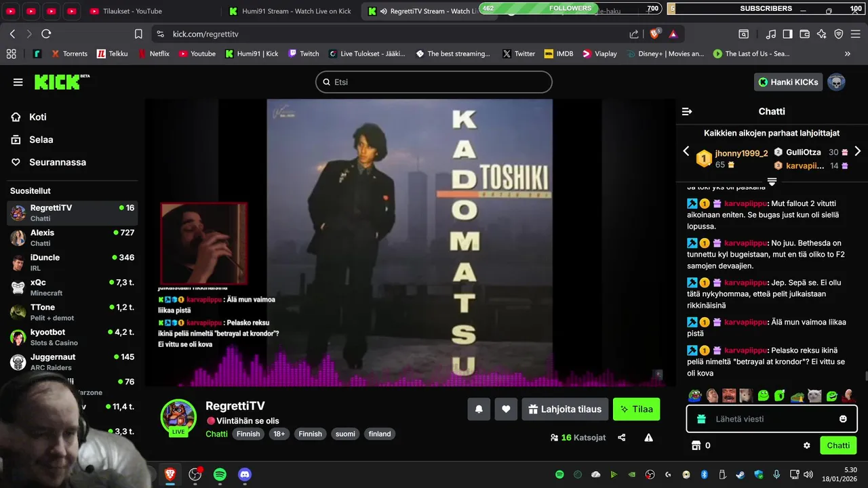Click the 18+ tag
This screenshot has width=868, height=488.
click(279, 434)
